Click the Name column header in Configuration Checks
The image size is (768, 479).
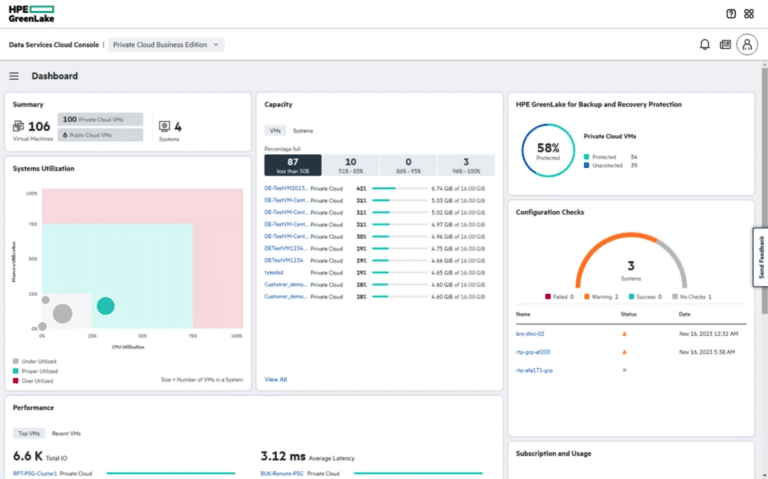pyautogui.click(x=523, y=314)
